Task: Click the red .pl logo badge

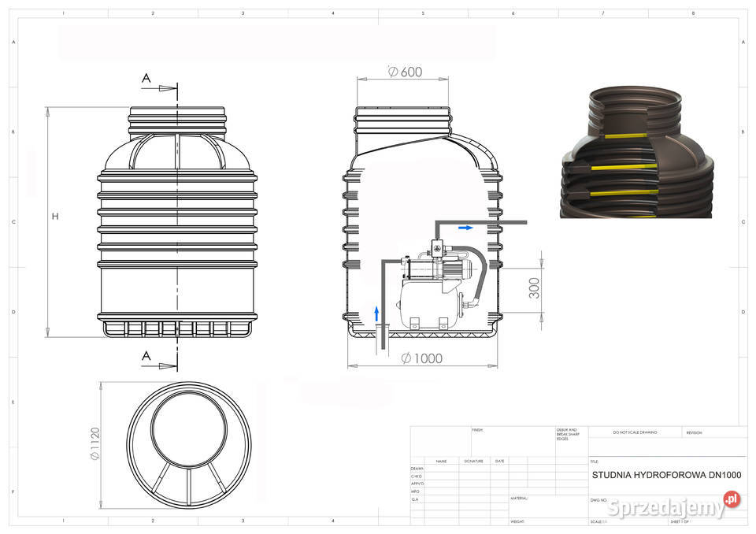Action: [x=732, y=499]
